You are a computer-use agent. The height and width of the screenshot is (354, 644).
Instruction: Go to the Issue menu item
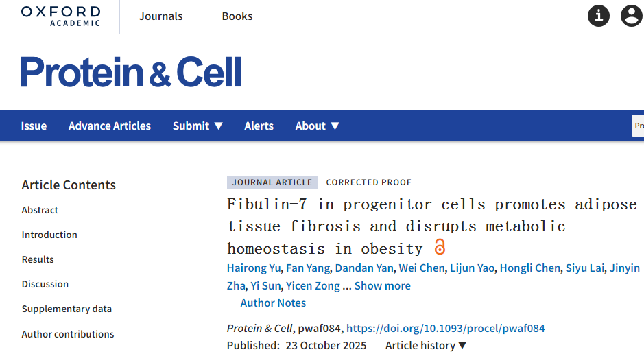(34, 126)
